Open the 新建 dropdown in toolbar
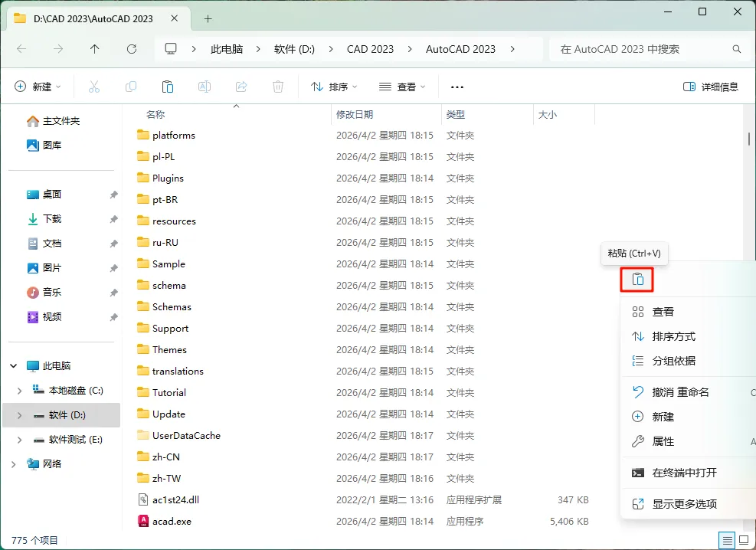This screenshot has width=756, height=550. 38,87
